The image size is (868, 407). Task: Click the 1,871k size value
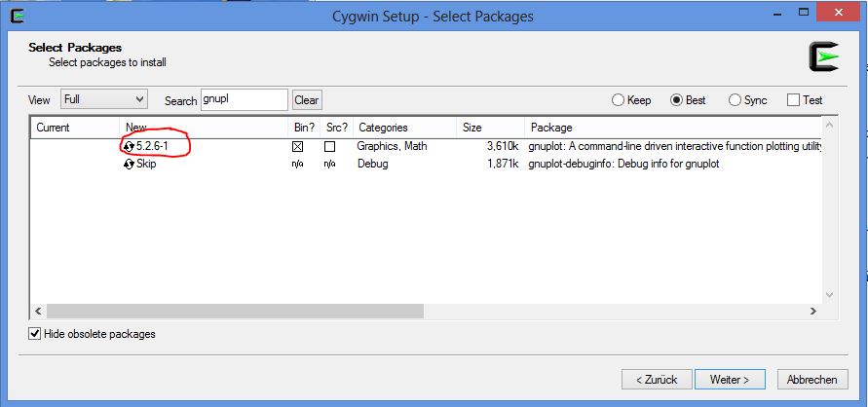pyautogui.click(x=503, y=165)
